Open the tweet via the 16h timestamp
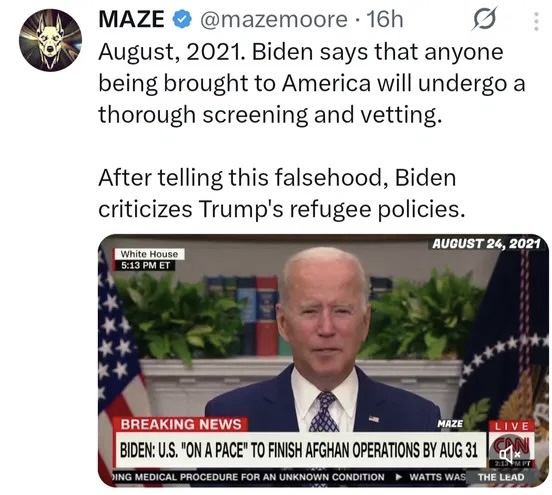This screenshot has height=495, width=552. (385, 19)
